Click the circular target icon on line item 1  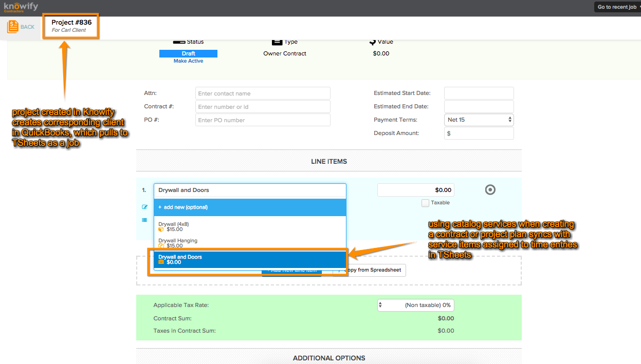(x=490, y=190)
